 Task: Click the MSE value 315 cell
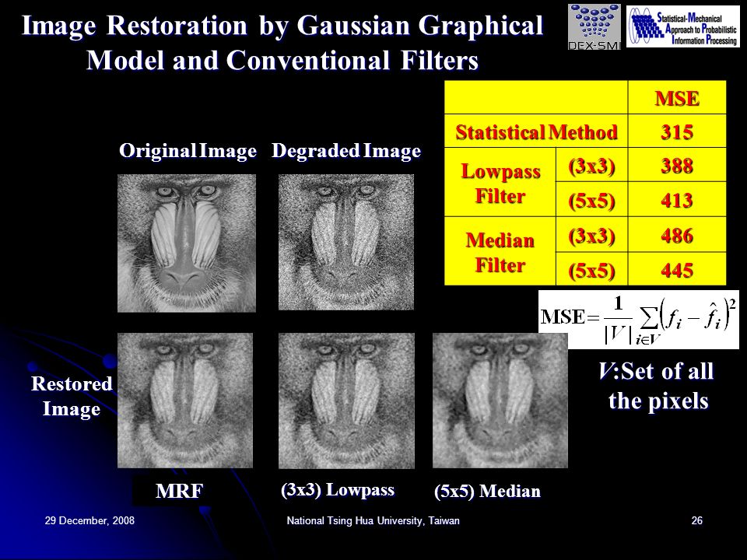click(677, 131)
